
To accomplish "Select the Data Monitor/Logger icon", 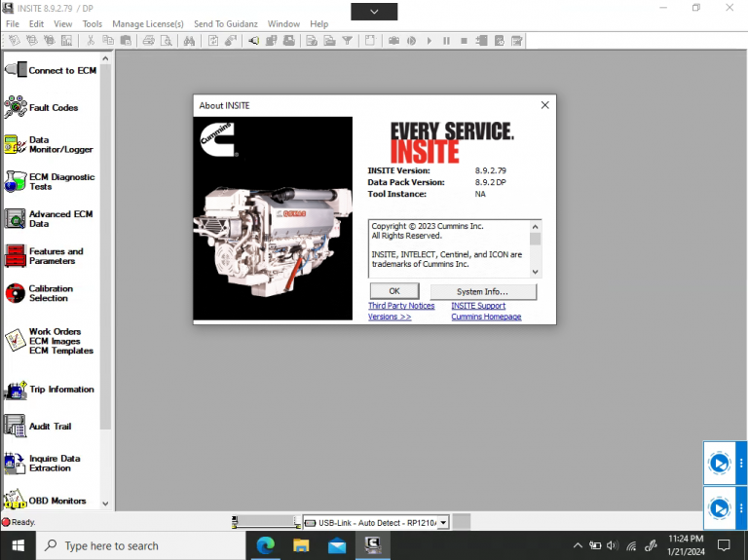I will [14, 145].
